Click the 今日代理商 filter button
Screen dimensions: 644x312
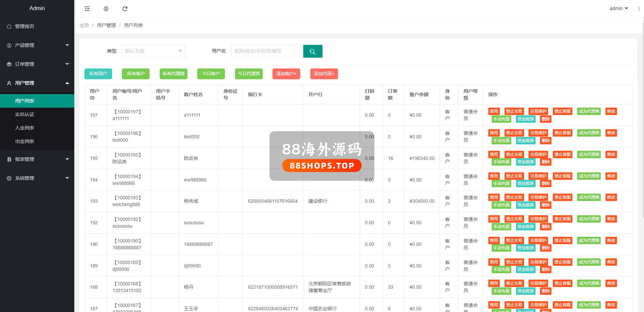click(x=249, y=74)
